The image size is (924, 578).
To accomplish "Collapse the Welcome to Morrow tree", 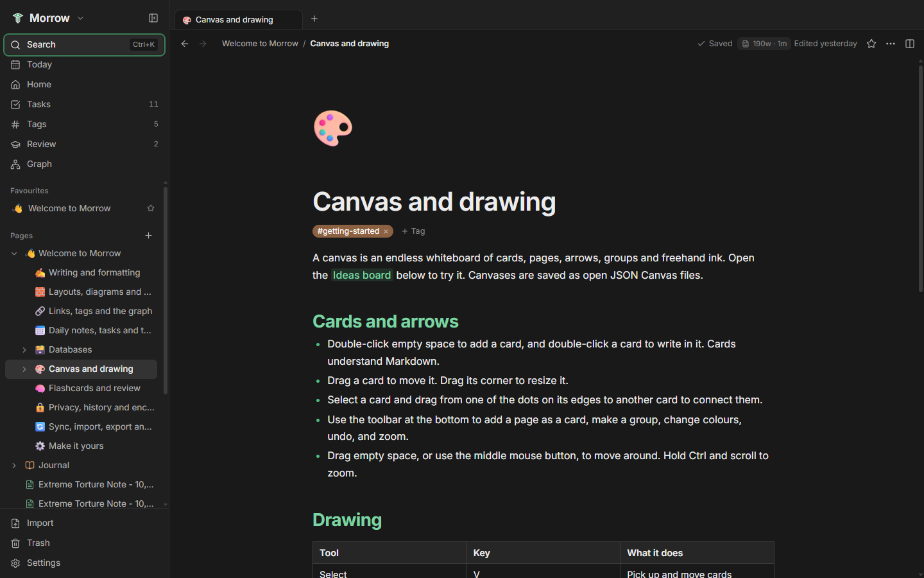I will pos(14,254).
